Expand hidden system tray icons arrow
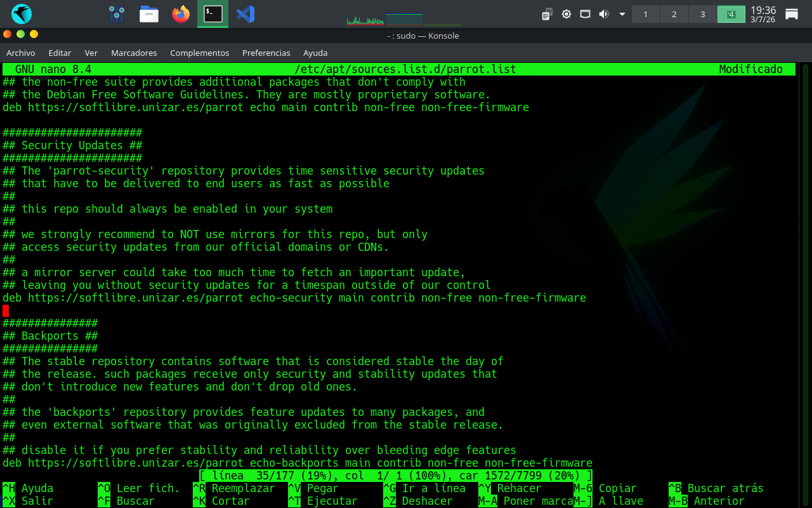Viewport: 812px width, 508px height. click(622, 14)
